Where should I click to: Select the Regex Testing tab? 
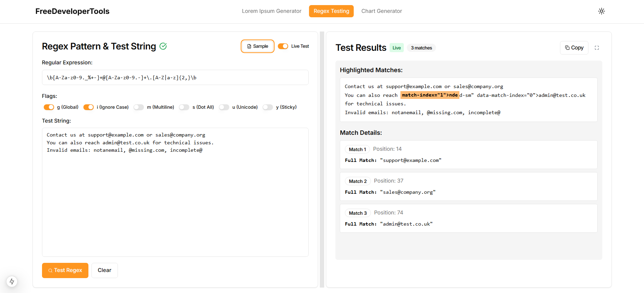click(x=331, y=11)
